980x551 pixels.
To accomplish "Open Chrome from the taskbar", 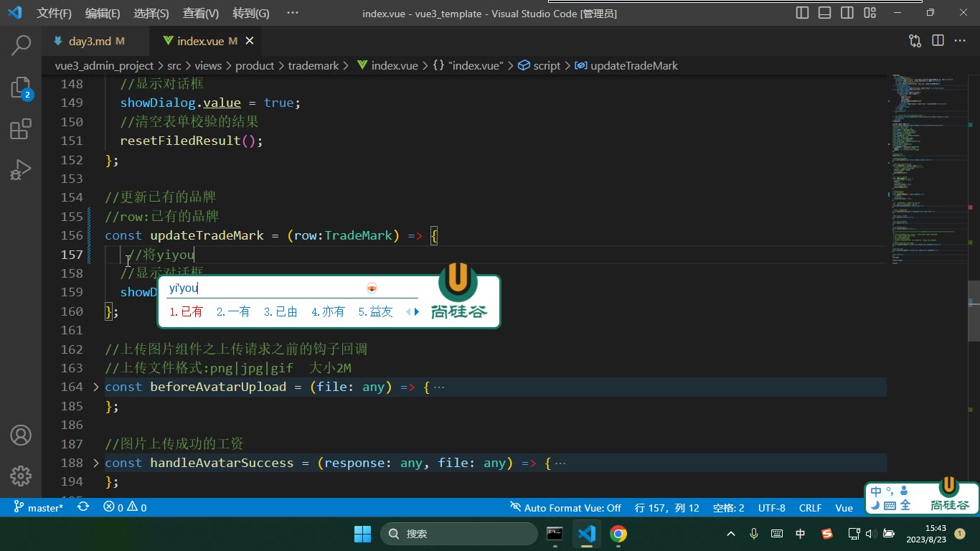I will (x=618, y=534).
